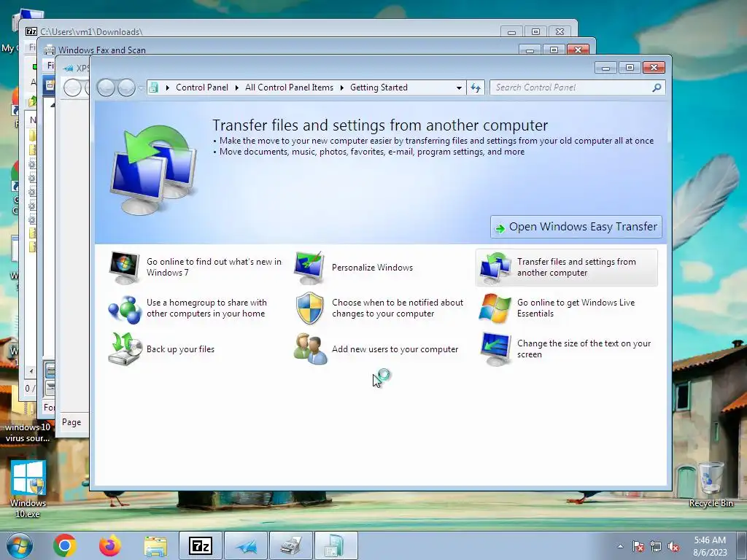Click 'Getting Started' breadcrumb
The image size is (747, 560).
tap(379, 87)
